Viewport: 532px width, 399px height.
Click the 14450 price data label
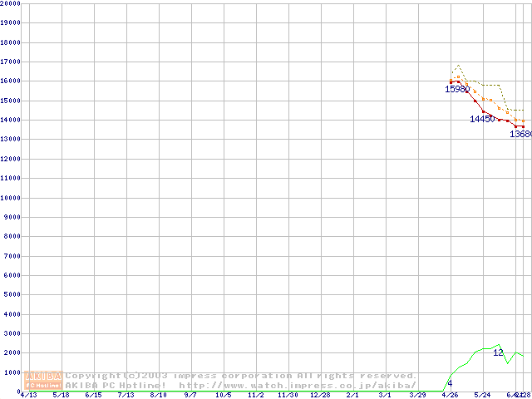[x=482, y=119]
